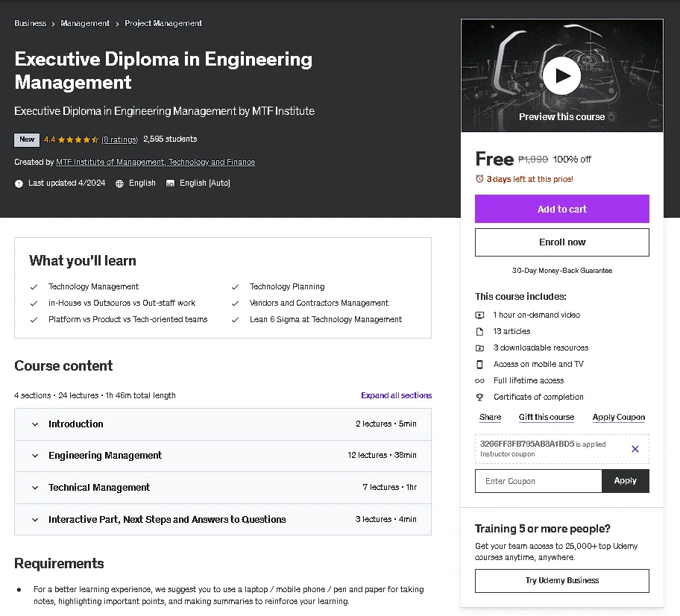
Task: Click checkmark beside in-House vs Outsource item
Action: pos(34,304)
